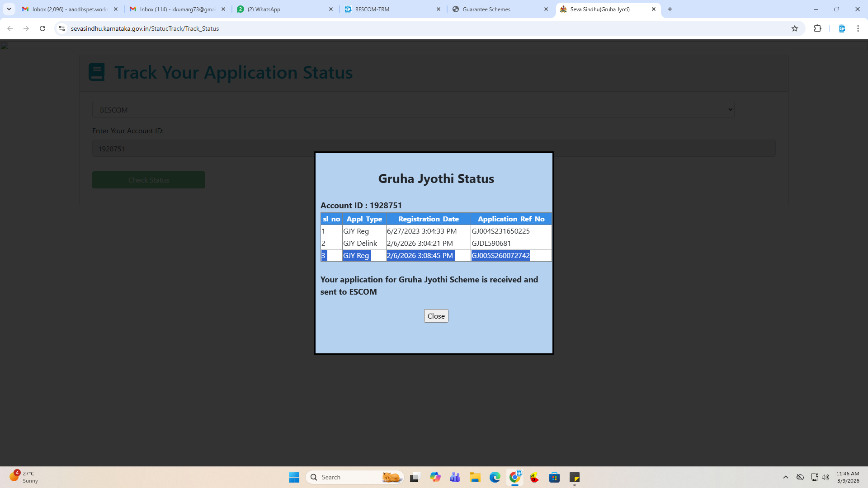Open the WhatsApp browser tab
Viewport: 868px width, 488px height.
[284, 9]
